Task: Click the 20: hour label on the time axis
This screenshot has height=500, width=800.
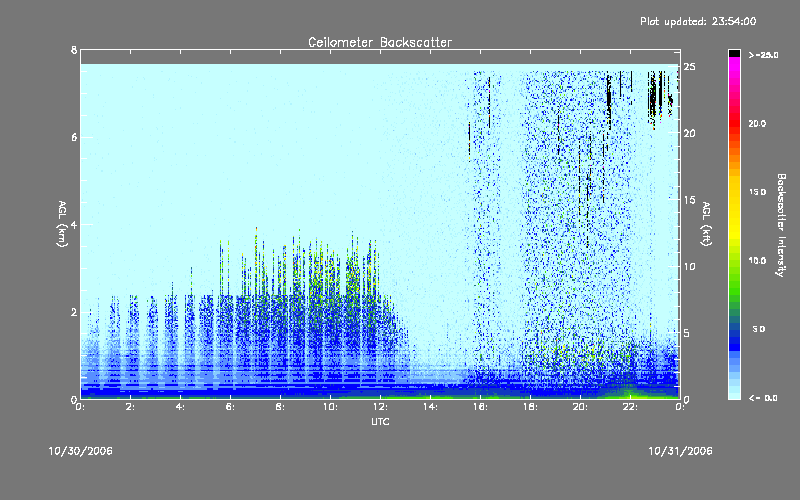Action: (581, 407)
